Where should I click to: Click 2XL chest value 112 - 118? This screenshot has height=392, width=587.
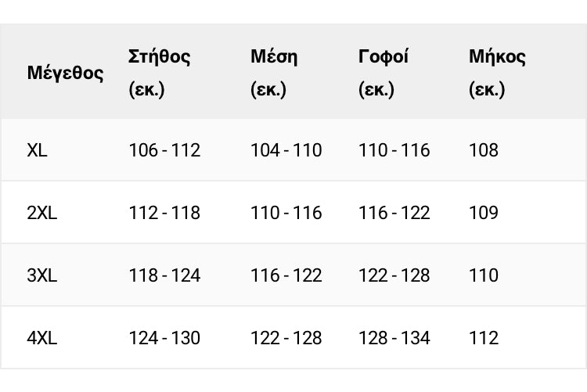[x=164, y=213]
